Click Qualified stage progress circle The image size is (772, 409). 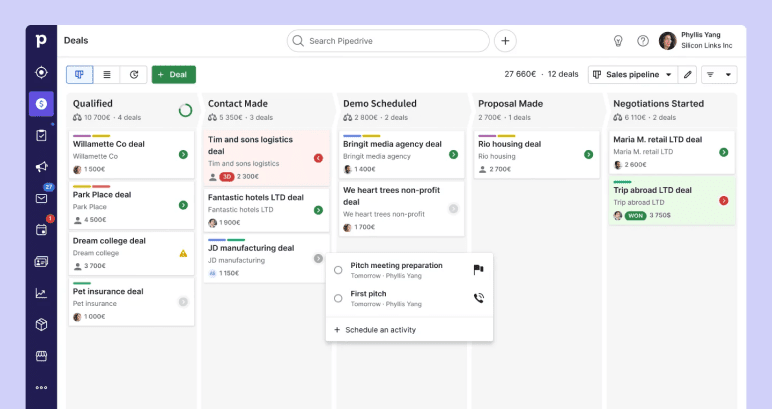[x=185, y=110]
